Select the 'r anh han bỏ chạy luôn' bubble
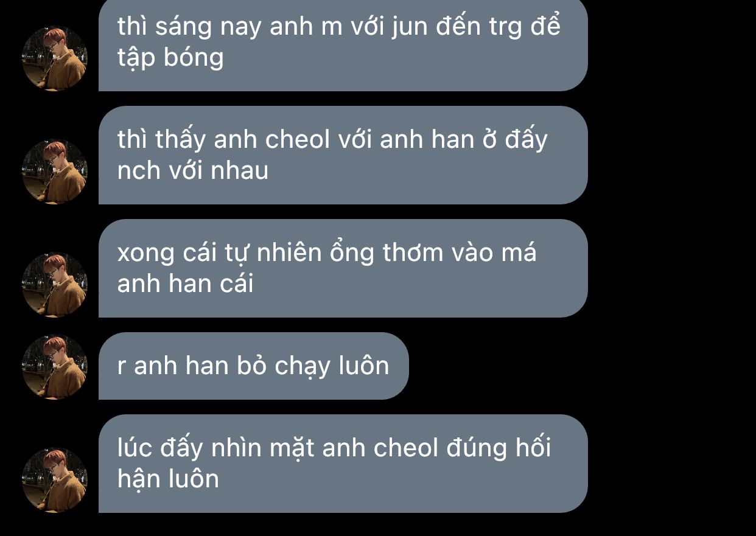This screenshot has height=536, width=756. 254,366
